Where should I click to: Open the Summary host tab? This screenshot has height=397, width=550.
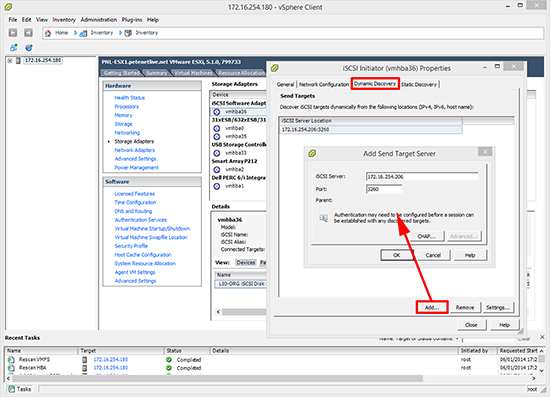[x=156, y=73]
